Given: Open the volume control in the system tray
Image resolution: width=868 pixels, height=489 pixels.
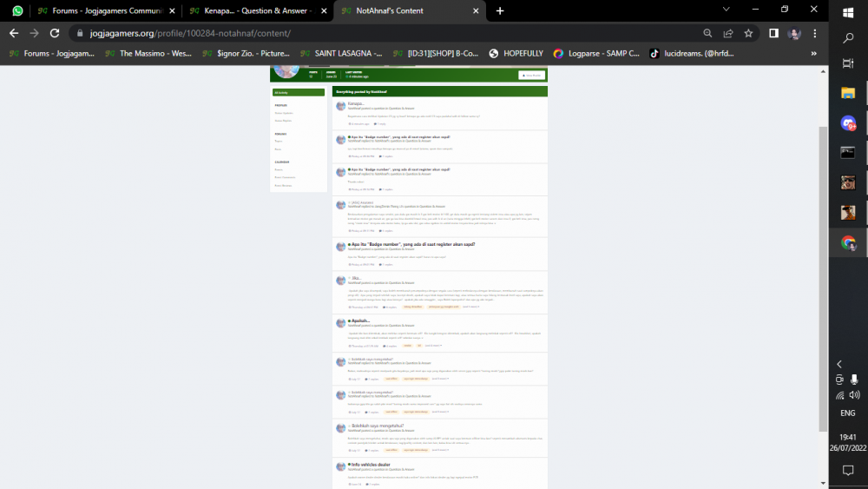Looking at the screenshot, I should tap(855, 395).
